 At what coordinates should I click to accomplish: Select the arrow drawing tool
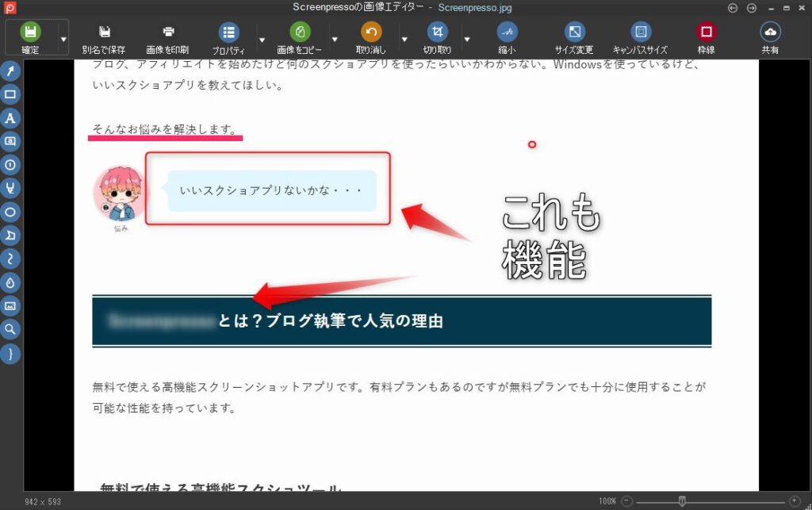tap(10, 71)
